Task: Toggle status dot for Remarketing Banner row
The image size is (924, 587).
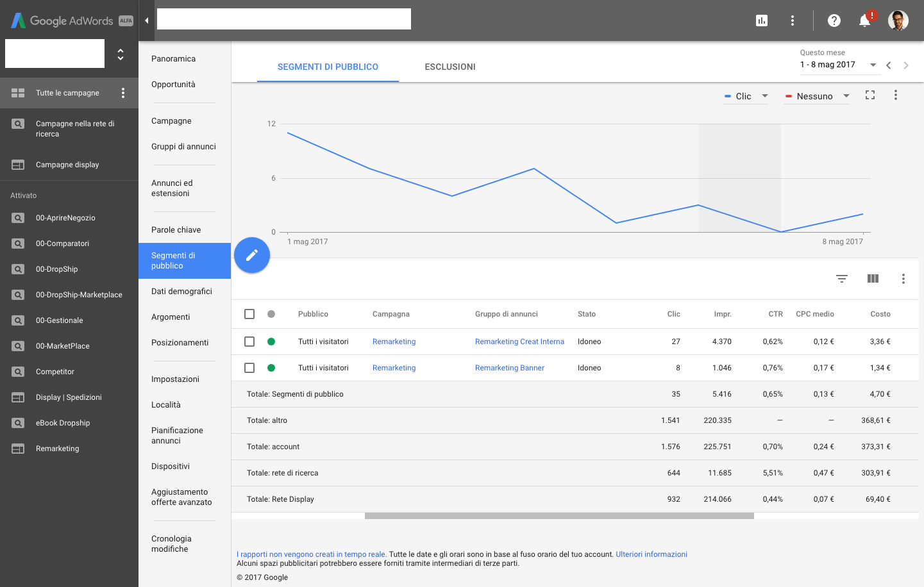Action: (271, 368)
